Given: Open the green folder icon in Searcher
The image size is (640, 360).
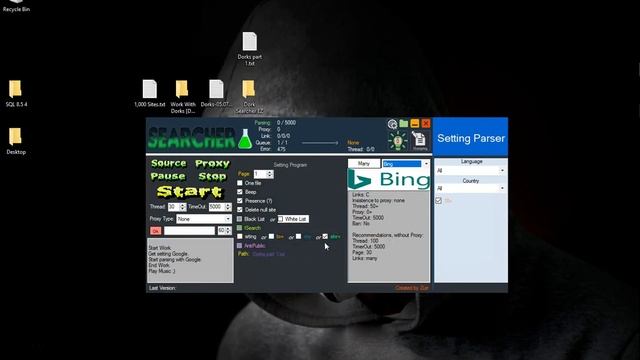Looking at the screenshot, I should [404, 123].
